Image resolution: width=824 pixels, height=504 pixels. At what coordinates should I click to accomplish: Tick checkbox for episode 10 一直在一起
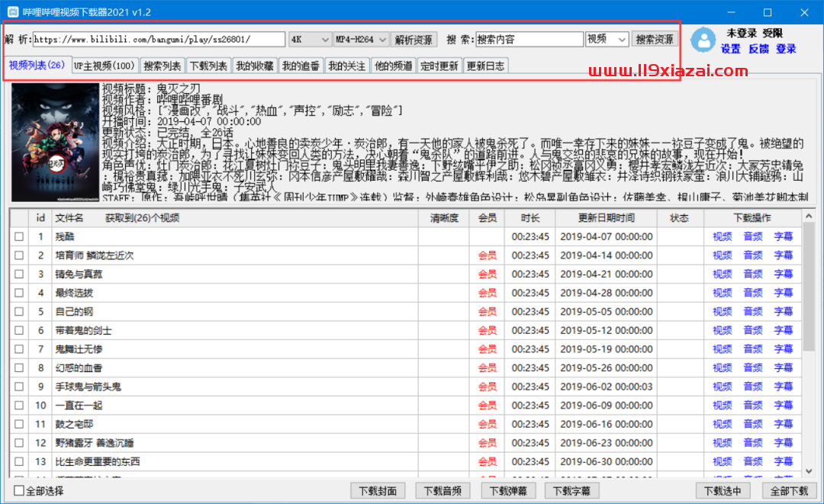19,406
